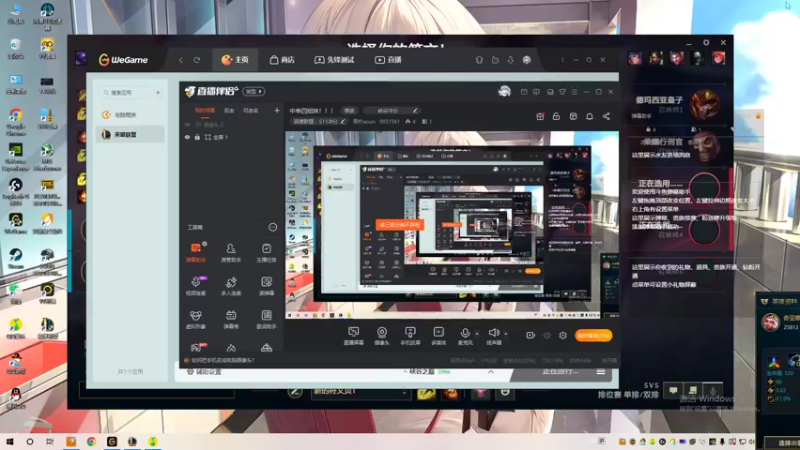This screenshot has width=800, height=450.
Task: Open the 类型 selector next to streaming app logo
Action: 254,91
